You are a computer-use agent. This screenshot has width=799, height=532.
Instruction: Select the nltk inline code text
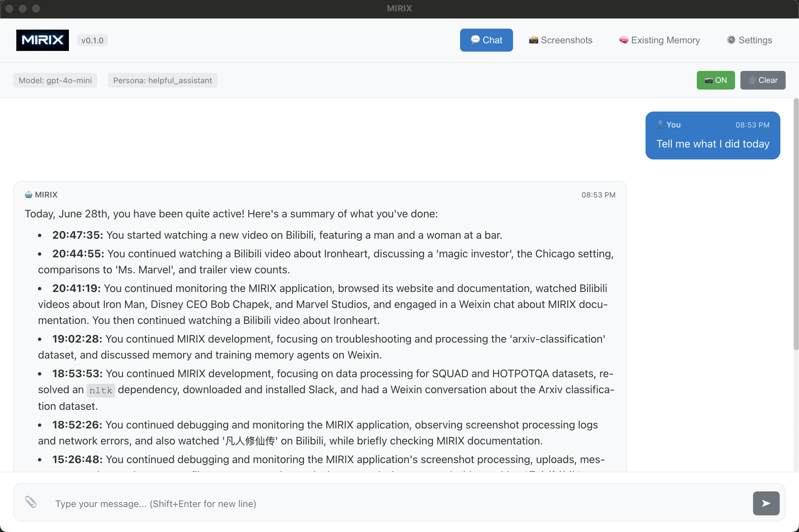[100, 390]
